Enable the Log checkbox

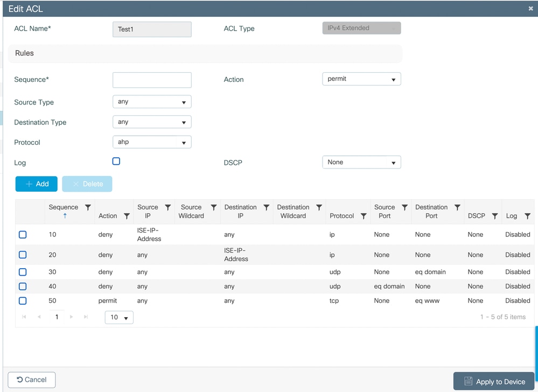pyautogui.click(x=116, y=161)
